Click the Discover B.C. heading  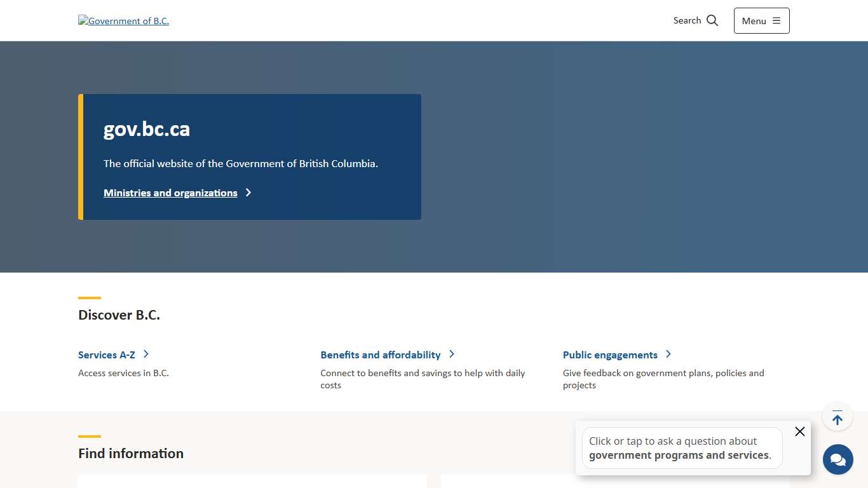click(119, 315)
